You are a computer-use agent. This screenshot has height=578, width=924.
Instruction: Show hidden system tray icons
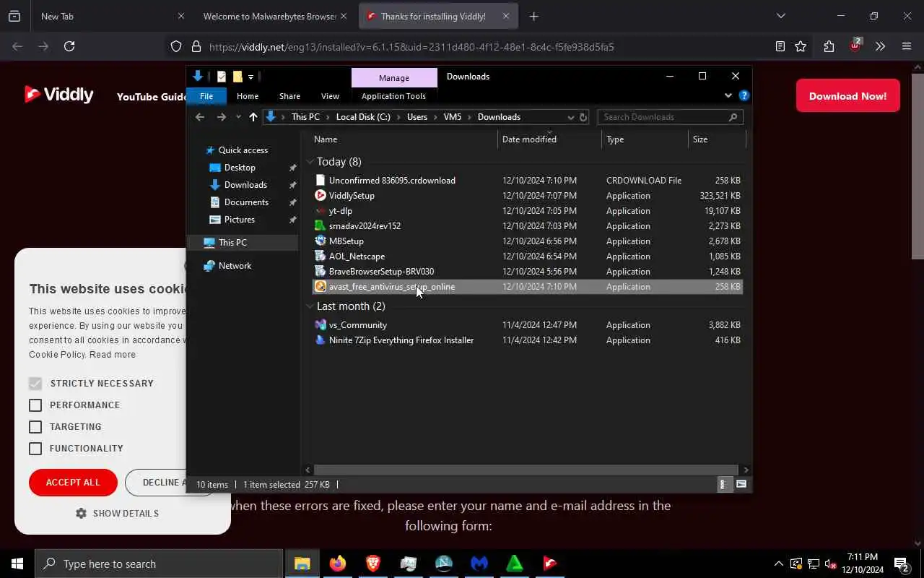click(x=778, y=564)
